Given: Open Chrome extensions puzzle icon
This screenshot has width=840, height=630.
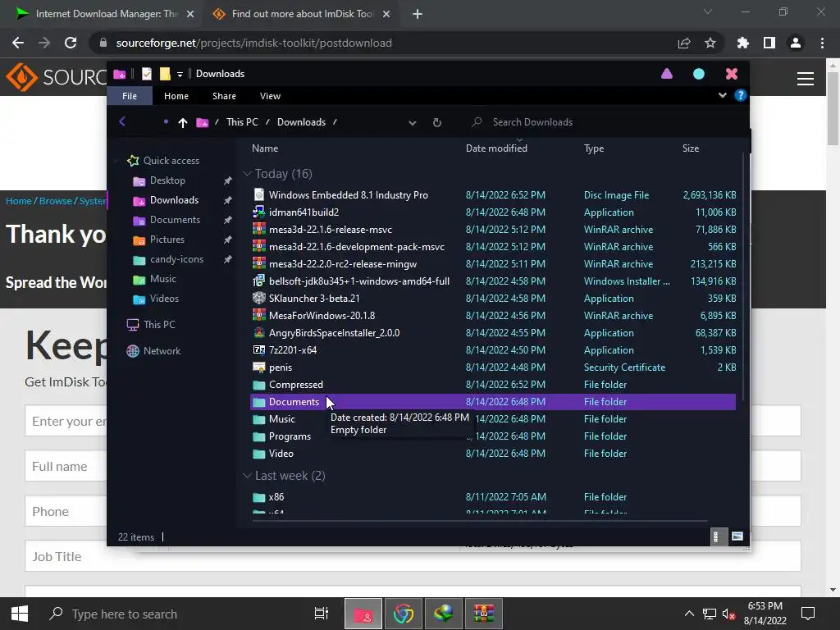Looking at the screenshot, I should (743, 43).
